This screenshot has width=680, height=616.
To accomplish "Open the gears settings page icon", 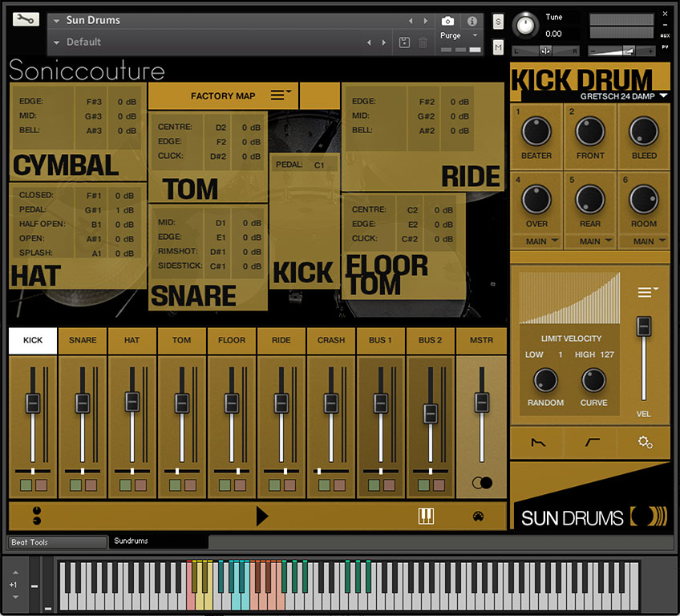I will [x=645, y=442].
